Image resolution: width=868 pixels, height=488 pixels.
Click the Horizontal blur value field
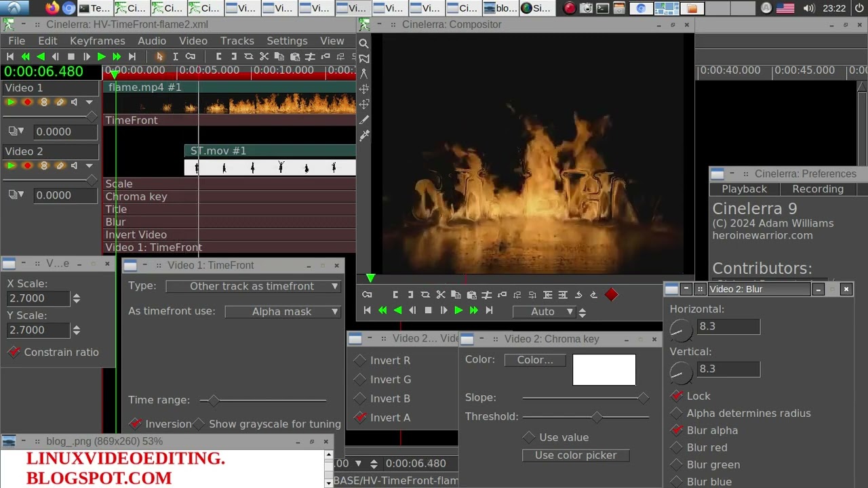[x=728, y=326]
